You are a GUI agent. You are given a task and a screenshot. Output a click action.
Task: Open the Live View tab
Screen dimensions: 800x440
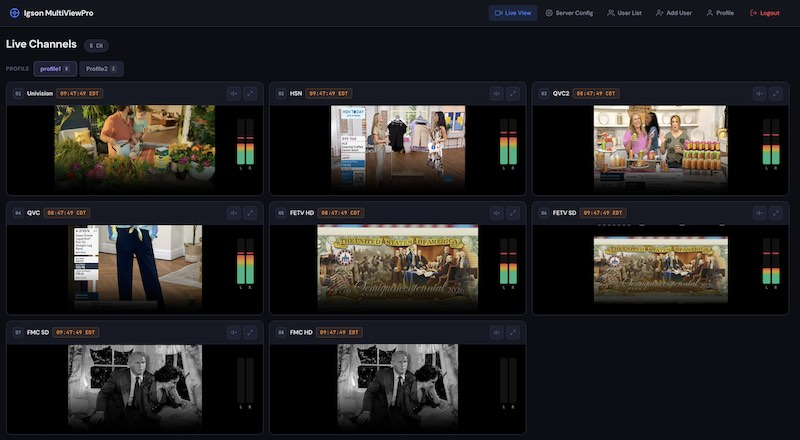pyautogui.click(x=513, y=13)
